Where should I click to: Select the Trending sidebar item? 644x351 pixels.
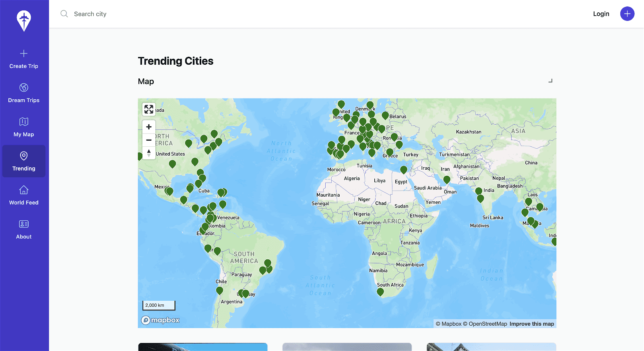pyautogui.click(x=24, y=161)
